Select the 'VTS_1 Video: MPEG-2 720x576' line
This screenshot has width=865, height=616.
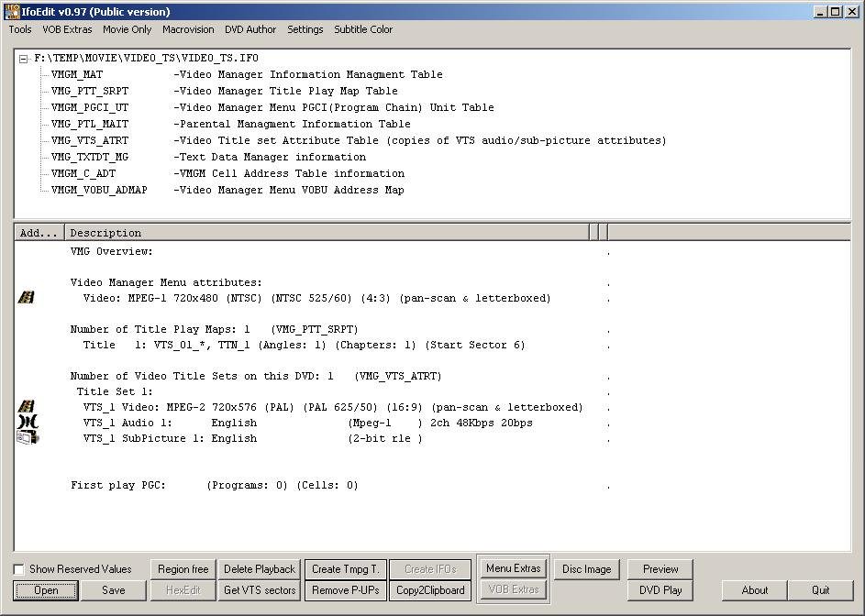tap(333, 408)
